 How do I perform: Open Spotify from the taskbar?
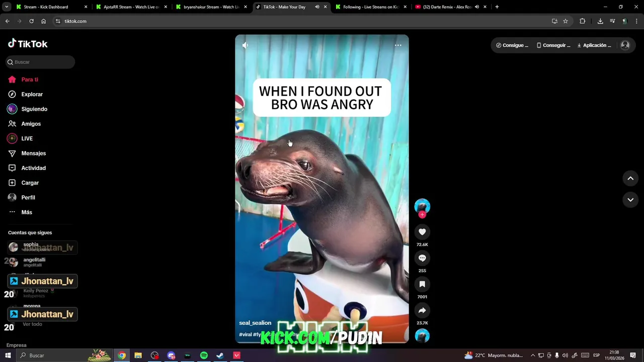point(204,355)
